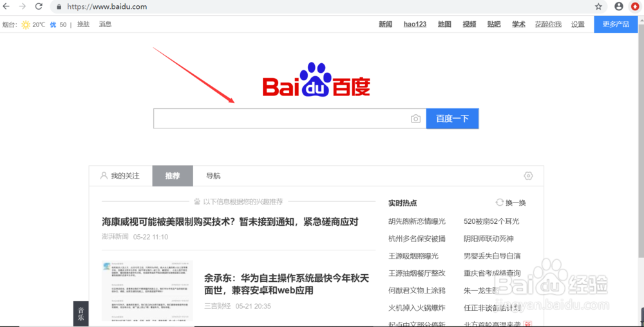Open hot topic 重庆省考成绩查询
The width and height of the screenshot is (644, 327).
(492, 273)
